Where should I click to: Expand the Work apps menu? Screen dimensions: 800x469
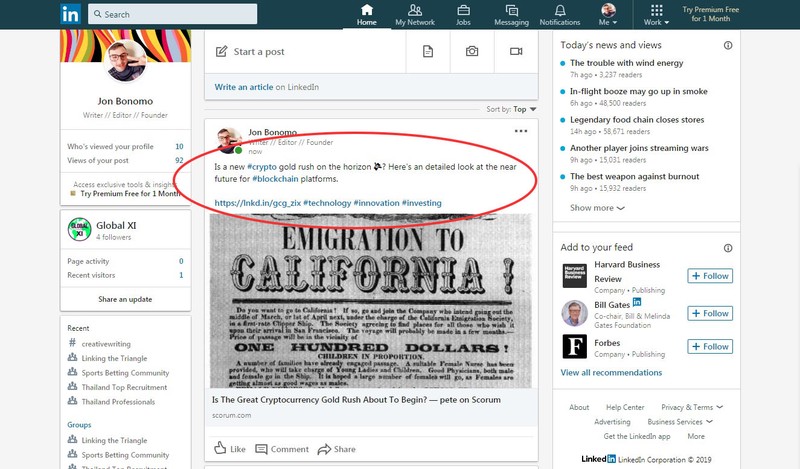656,15
